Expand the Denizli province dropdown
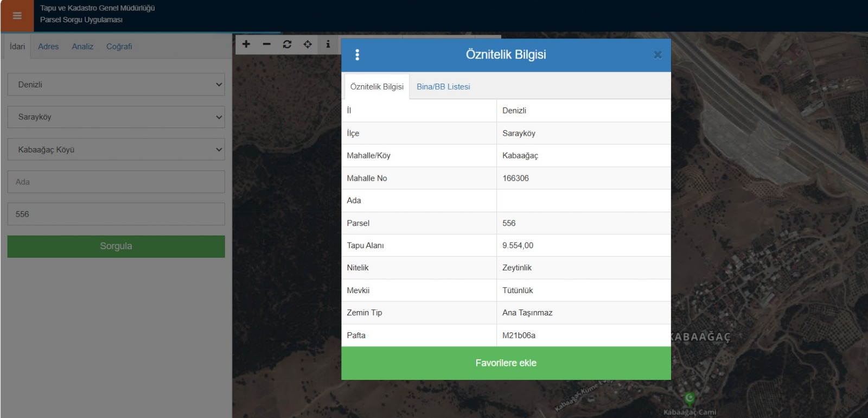 (x=116, y=85)
